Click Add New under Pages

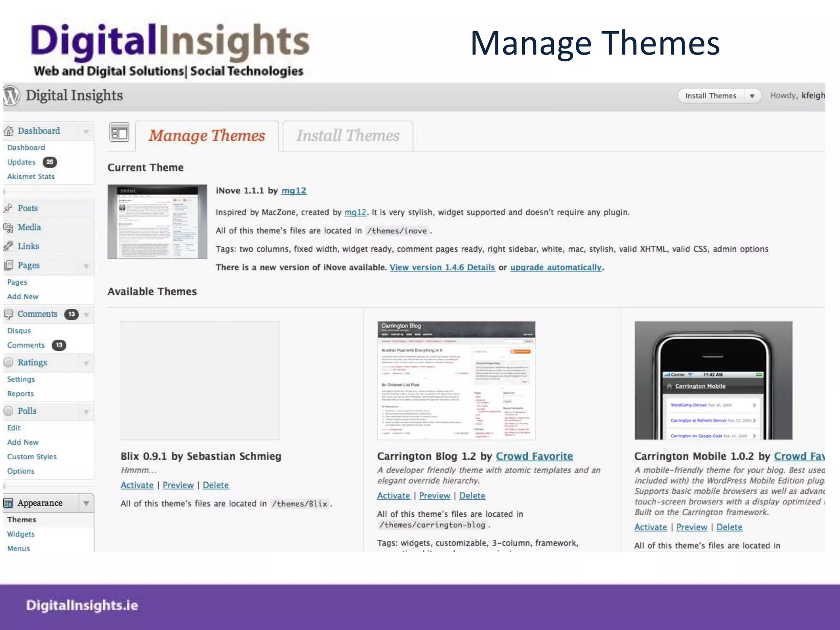pos(23,297)
